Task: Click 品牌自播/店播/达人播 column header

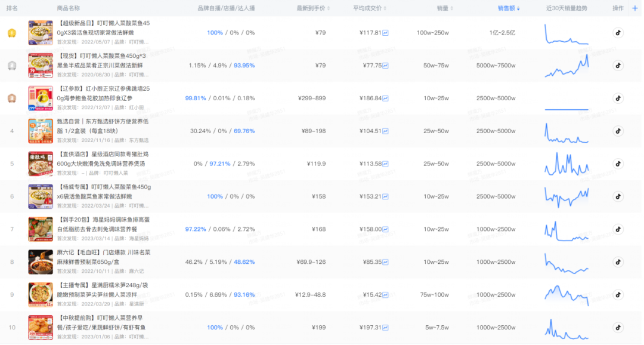Action: pos(227,8)
